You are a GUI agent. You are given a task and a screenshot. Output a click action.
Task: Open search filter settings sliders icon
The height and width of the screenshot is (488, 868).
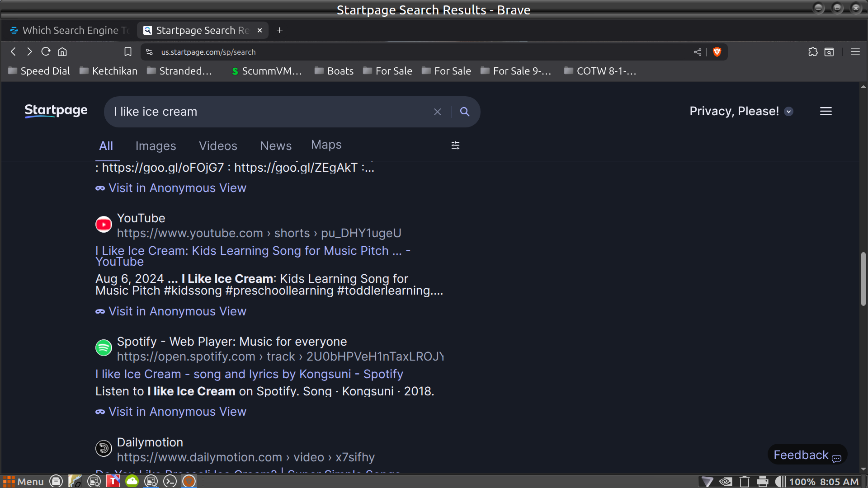[x=455, y=145]
